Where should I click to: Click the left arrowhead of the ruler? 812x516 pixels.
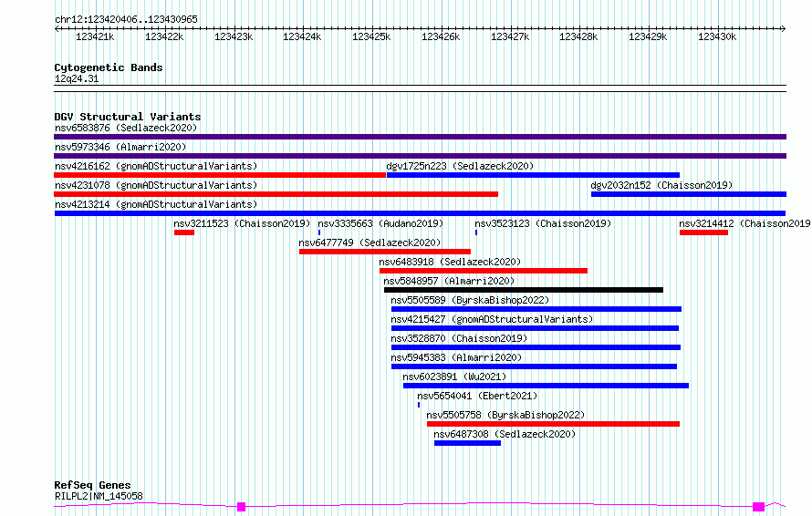click(57, 29)
